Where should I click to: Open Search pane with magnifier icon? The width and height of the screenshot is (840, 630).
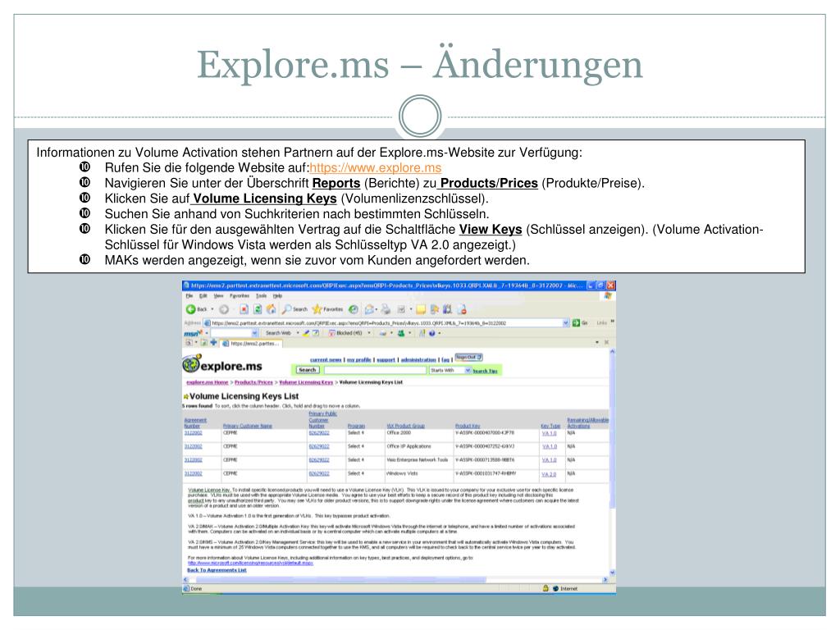tap(287, 309)
